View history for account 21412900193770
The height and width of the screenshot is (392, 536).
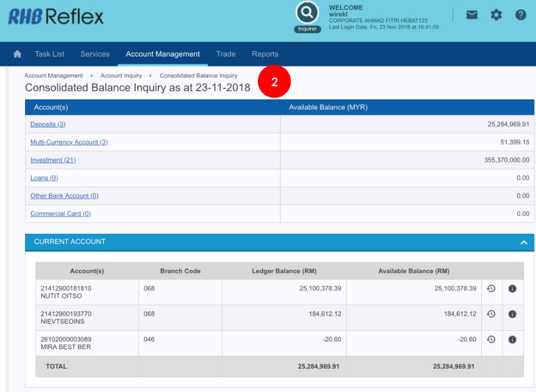pyautogui.click(x=491, y=314)
